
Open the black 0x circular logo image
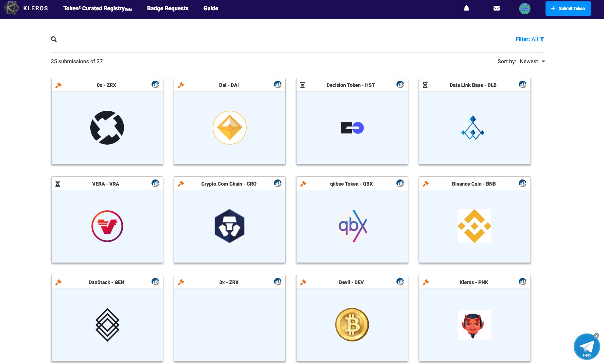coord(107,127)
